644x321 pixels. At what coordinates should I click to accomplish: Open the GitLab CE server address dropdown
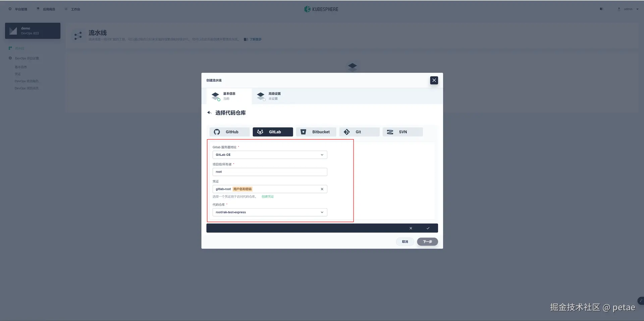pyautogui.click(x=270, y=155)
